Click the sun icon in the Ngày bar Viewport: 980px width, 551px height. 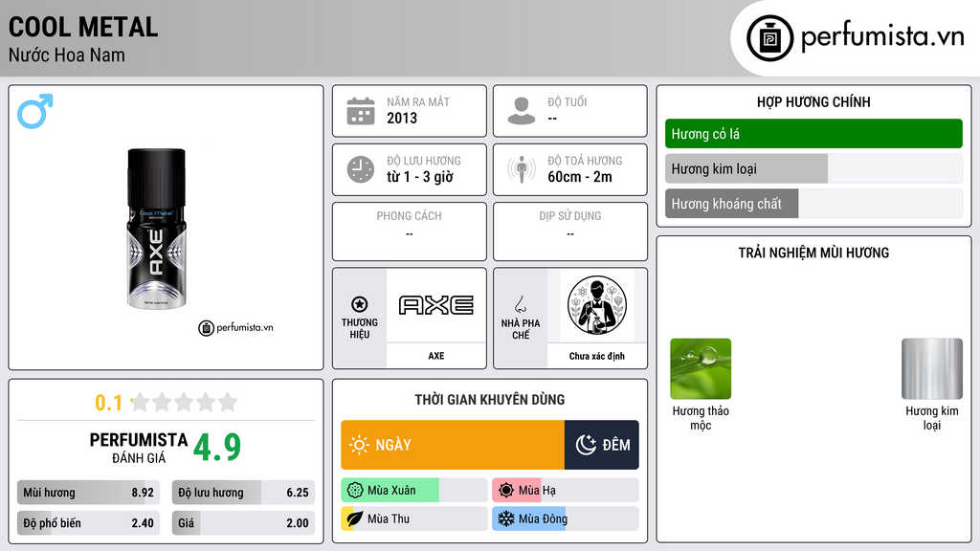tap(359, 445)
